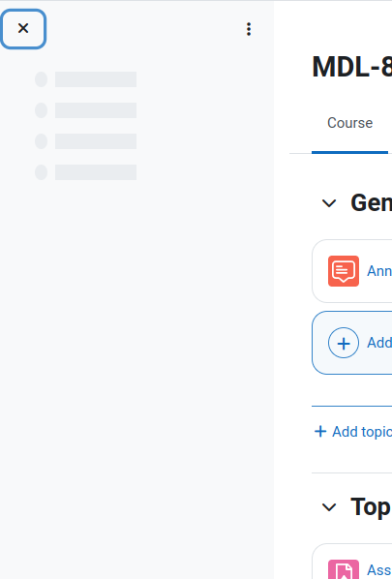
Task: Click the orange Announcements forum icon
Action: 344,271
